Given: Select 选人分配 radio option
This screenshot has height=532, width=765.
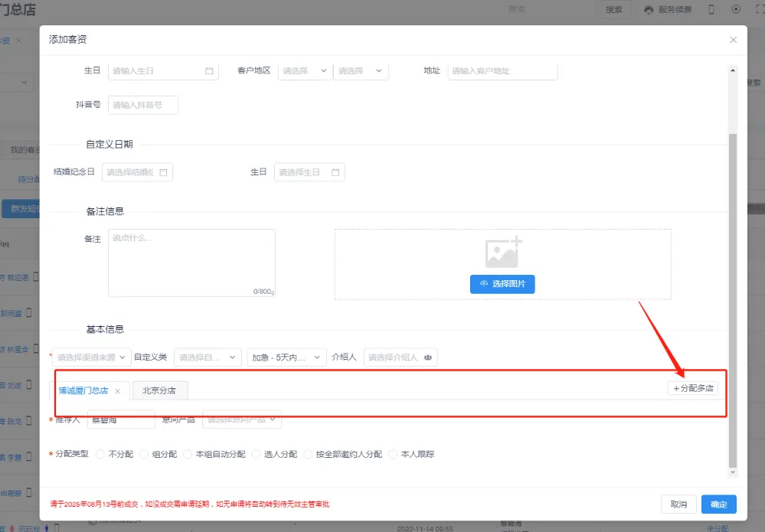Looking at the screenshot, I should [257, 454].
